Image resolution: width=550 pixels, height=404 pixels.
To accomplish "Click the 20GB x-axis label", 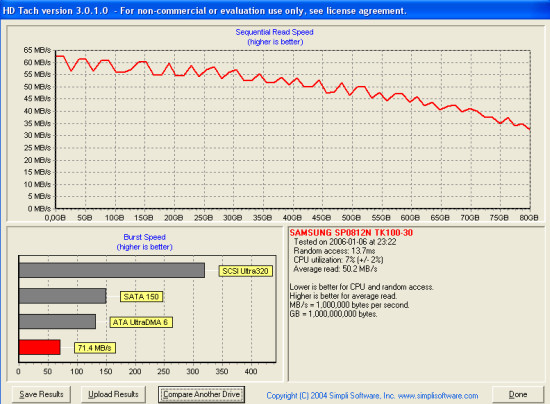I will (x=174, y=218).
